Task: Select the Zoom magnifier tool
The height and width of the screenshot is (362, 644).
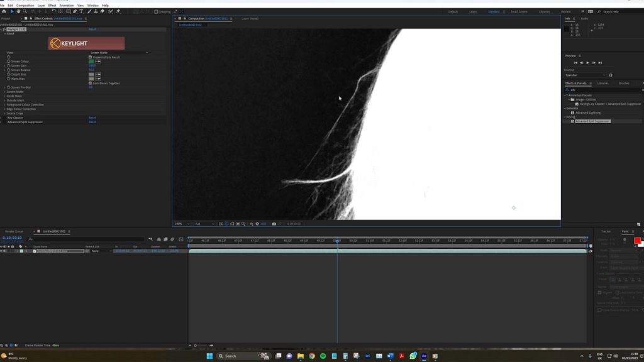Action: (25, 11)
